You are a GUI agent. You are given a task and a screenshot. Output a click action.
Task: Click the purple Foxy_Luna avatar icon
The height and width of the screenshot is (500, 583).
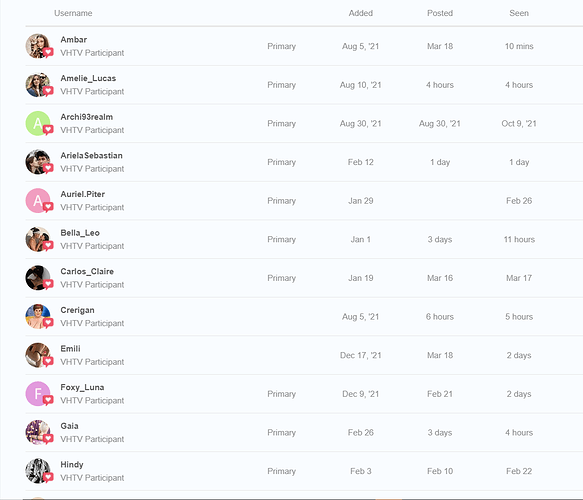click(38, 394)
